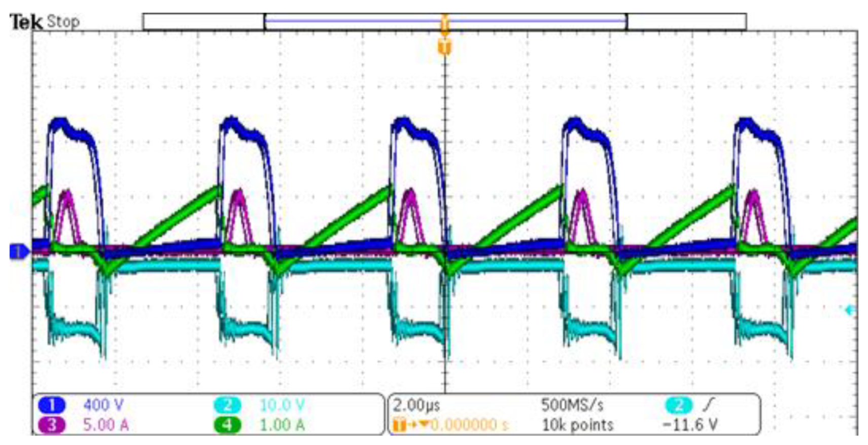Click the 400 V vertical scale readout
The height and width of the screenshot is (445, 868).
point(103,405)
